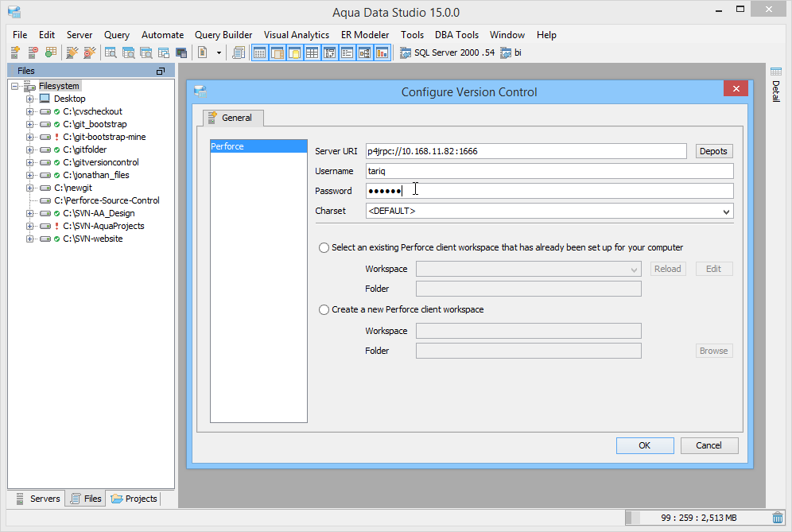The image size is (792, 532).
Task: Toggle the bar chart view icon in toolbar
Action: (382, 52)
